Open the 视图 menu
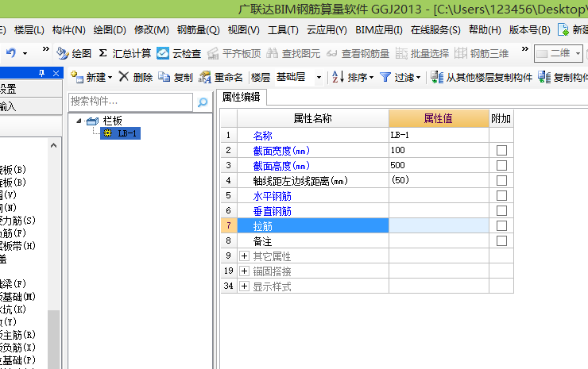Image resolution: width=588 pixels, height=369 pixels. pos(244,29)
